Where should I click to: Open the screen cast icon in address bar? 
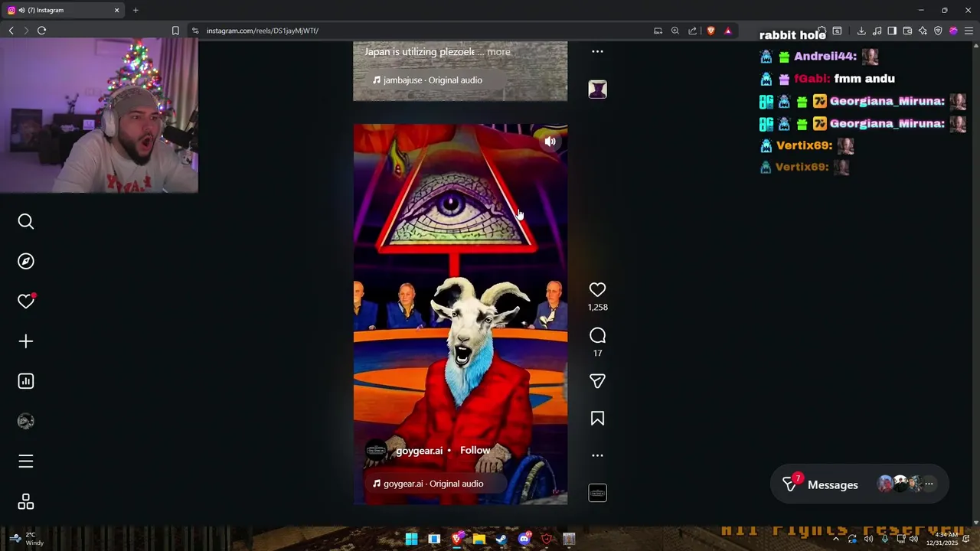(658, 31)
